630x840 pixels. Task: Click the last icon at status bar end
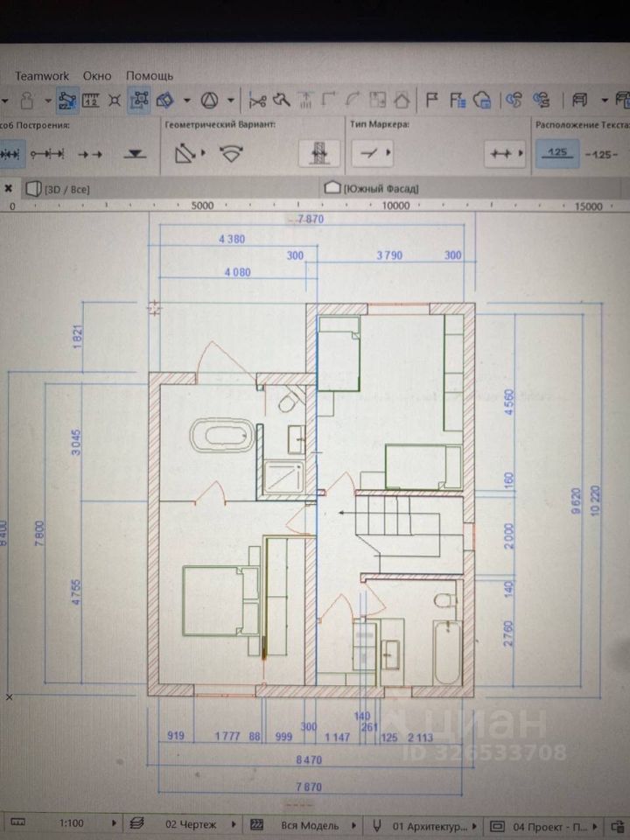pos(617,827)
